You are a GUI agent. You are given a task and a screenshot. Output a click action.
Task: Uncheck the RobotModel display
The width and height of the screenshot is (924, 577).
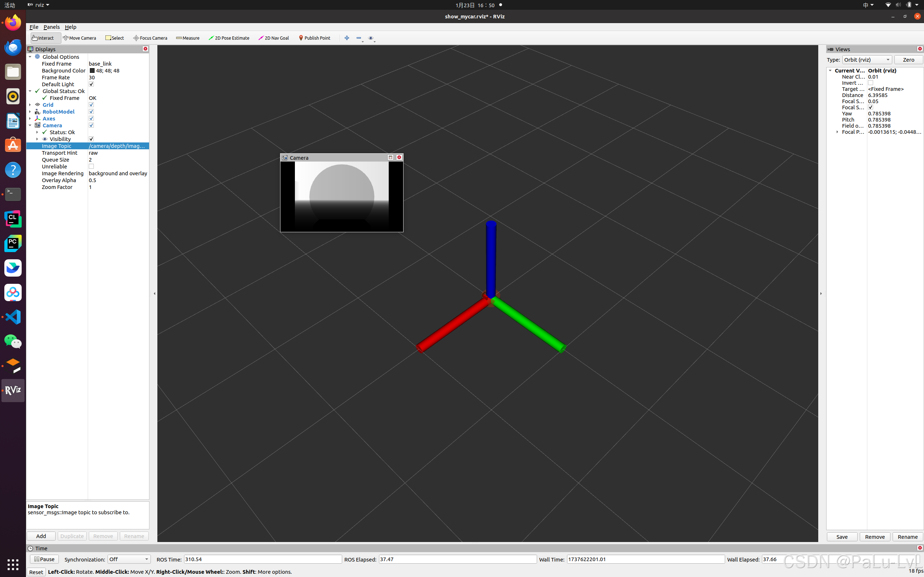pos(91,111)
